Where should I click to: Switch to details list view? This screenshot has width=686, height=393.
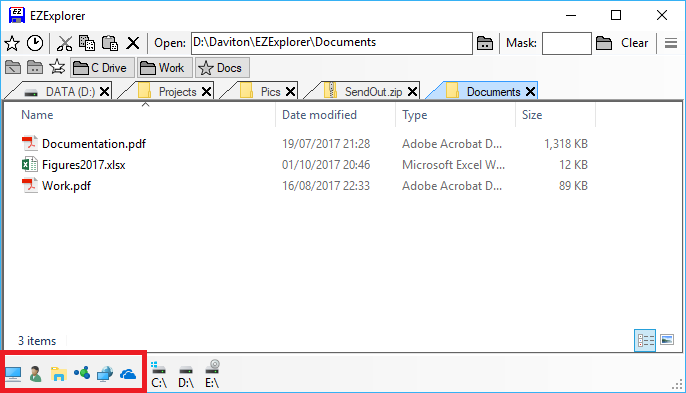click(x=645, y=340)
